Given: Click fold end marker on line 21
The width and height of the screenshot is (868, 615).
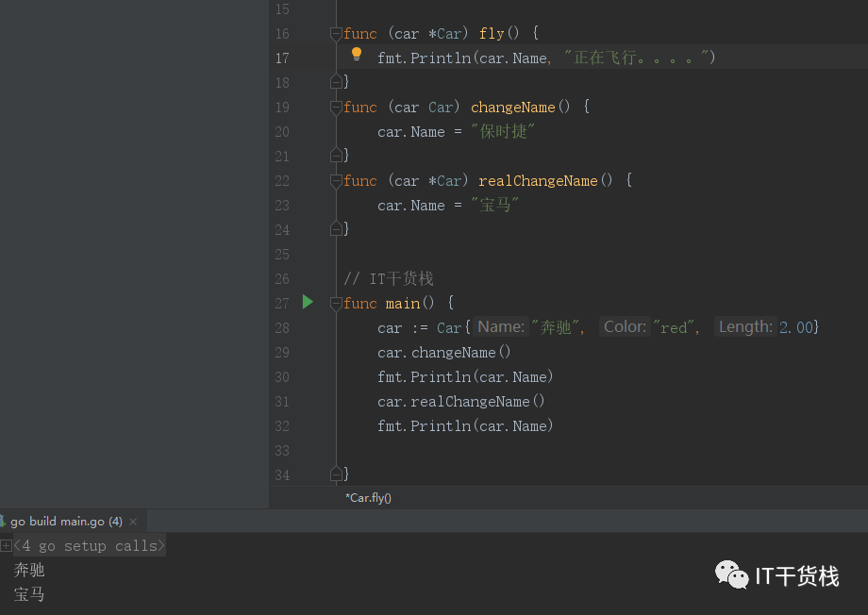Looking at the screenshot, I should pyautogui.click(x=336, y=156).
